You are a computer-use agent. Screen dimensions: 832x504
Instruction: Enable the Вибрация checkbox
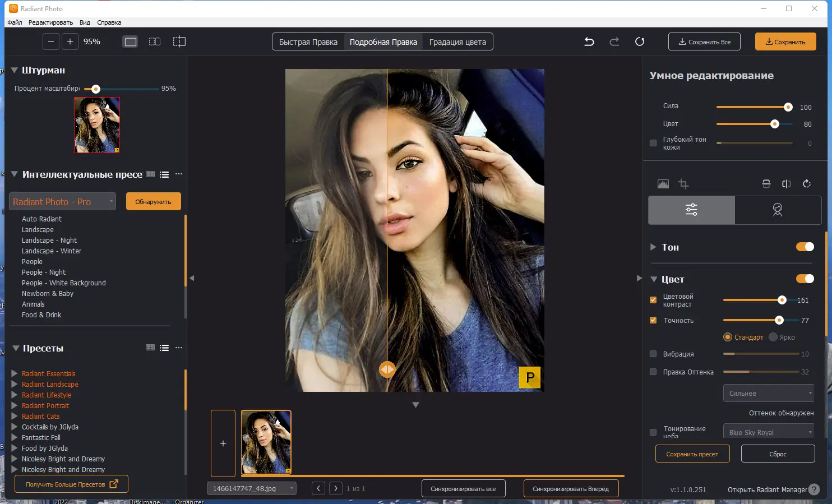[653, 354]
